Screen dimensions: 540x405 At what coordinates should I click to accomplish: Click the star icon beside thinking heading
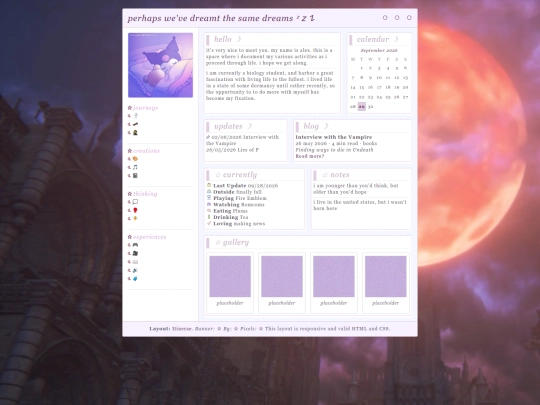point(130,194)
